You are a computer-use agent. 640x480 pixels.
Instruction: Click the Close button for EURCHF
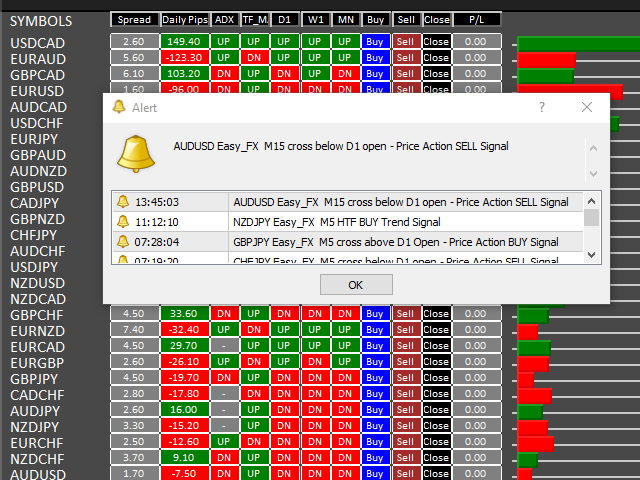click(x=436, y=442)
